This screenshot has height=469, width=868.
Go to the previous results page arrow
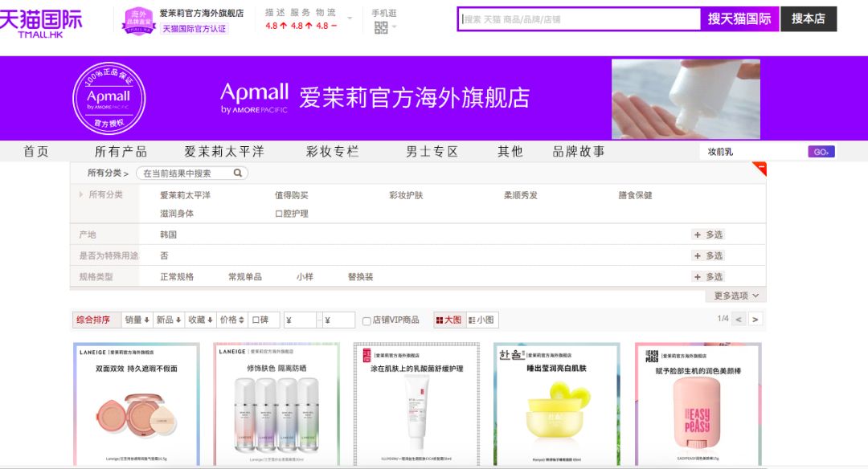click(739, 319)
